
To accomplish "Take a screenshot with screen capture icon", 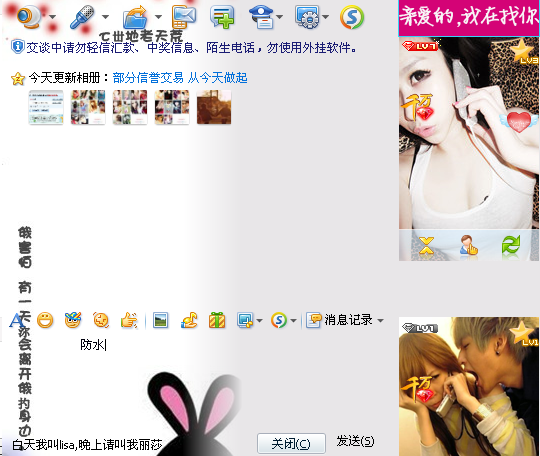I will click(x=245, y=320).
